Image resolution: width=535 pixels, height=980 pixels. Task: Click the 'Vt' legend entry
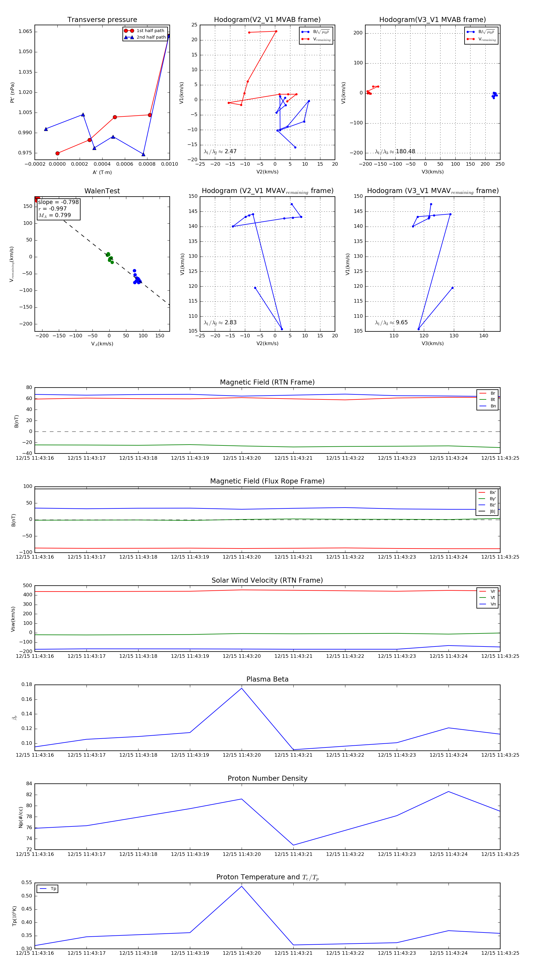pyautogui.click(x=487, y=598)
